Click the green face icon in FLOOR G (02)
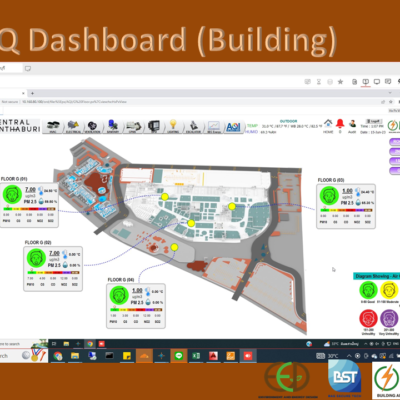Viewport: 400px width, 400px height. [x=36, y=258]
